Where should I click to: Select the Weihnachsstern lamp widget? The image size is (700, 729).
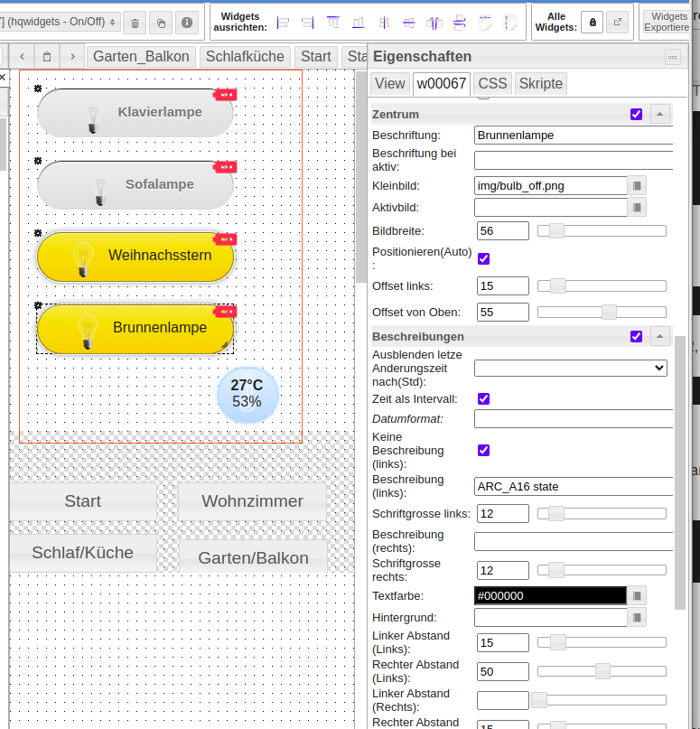coord(135,257)
